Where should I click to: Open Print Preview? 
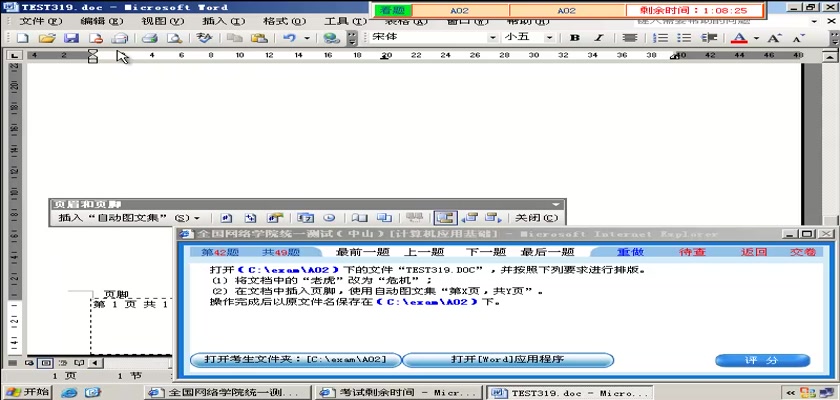point(174,38)
